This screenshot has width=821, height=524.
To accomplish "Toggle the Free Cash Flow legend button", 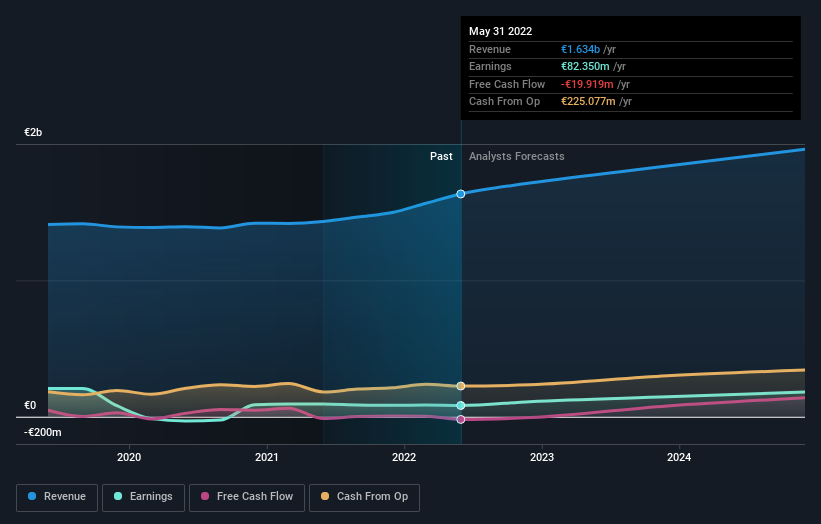I will 247,497.
